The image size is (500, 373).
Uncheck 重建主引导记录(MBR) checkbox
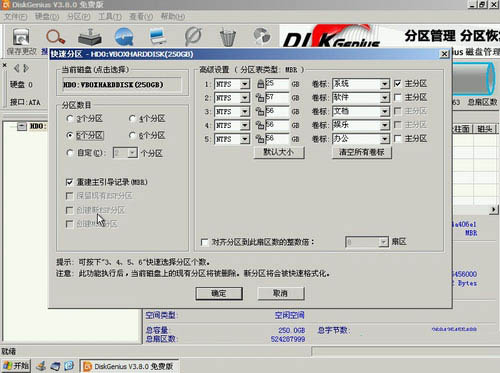69,182
